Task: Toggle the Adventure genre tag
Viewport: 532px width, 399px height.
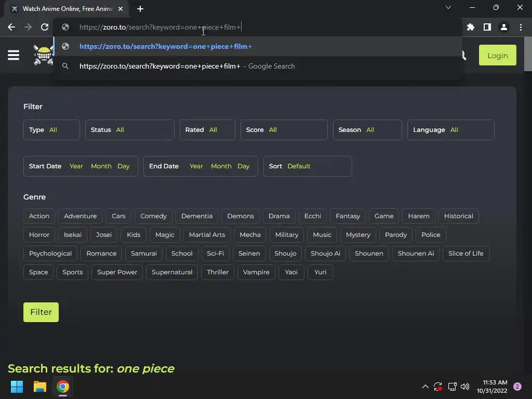Action: 81,216
